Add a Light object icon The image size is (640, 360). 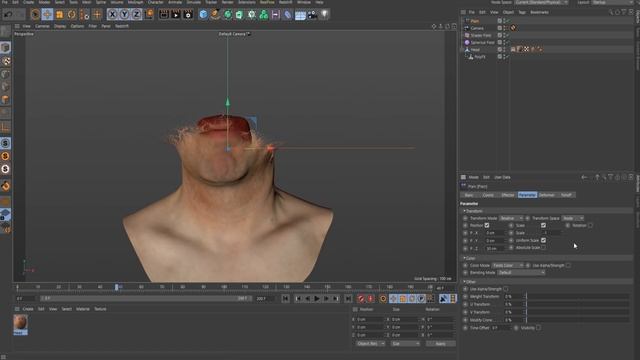coord(324,15)
